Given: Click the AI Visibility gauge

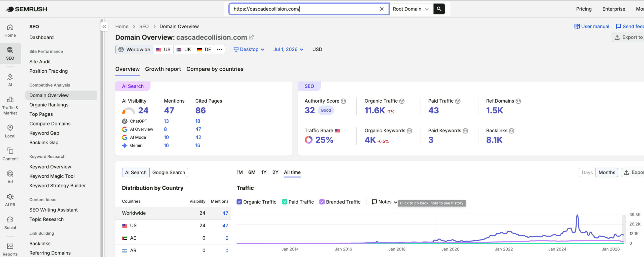Looking at the screenshot, I should tap(129, 111).
